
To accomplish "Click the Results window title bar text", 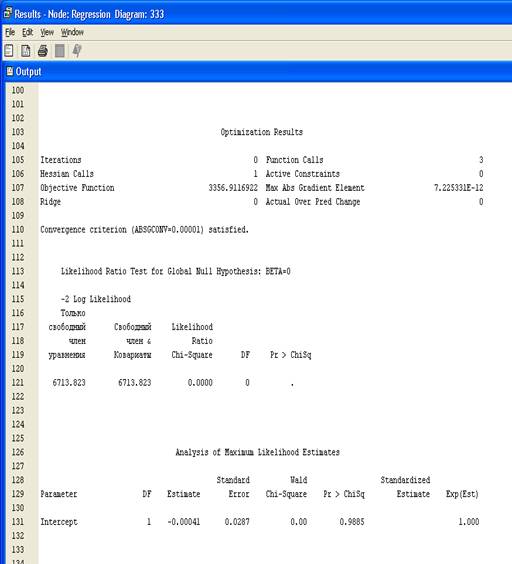I will click(89, 14).
